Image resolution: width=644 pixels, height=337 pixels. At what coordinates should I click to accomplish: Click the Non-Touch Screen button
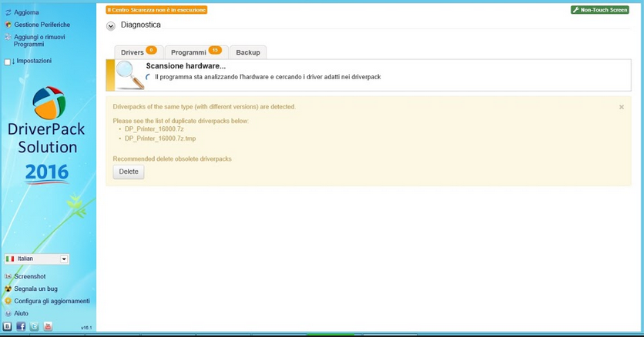pos(600,10)
